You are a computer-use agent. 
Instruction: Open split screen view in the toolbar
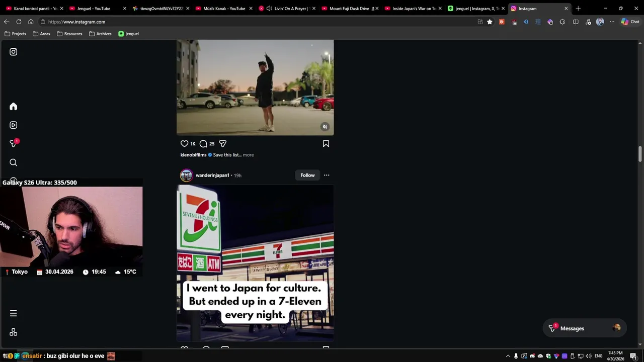coord(576,22)
